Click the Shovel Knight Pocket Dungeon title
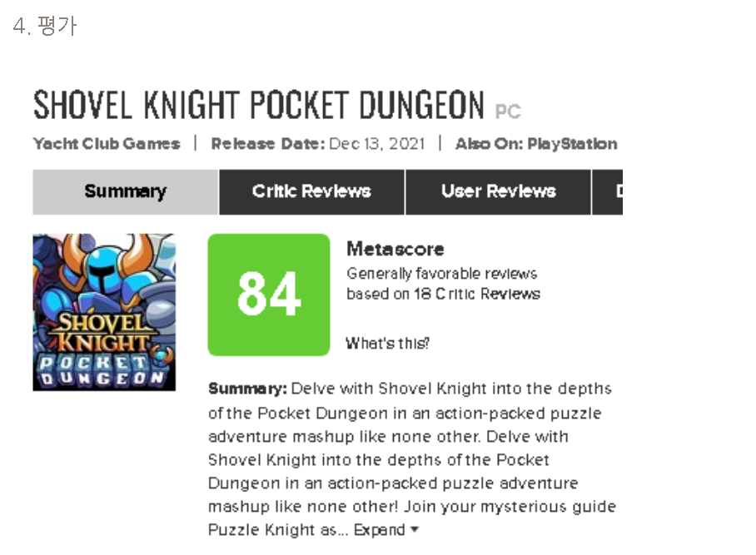Screen dimensions: 756x555 pos(258,106)
